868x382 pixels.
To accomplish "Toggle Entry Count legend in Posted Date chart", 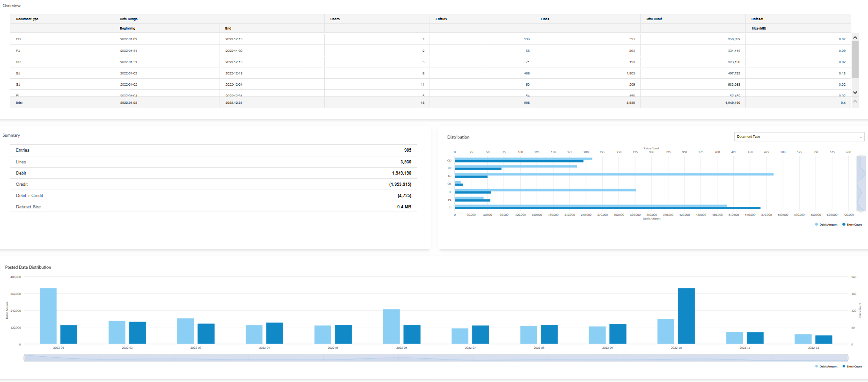I will pyautogui.click(x=852, y=367).
